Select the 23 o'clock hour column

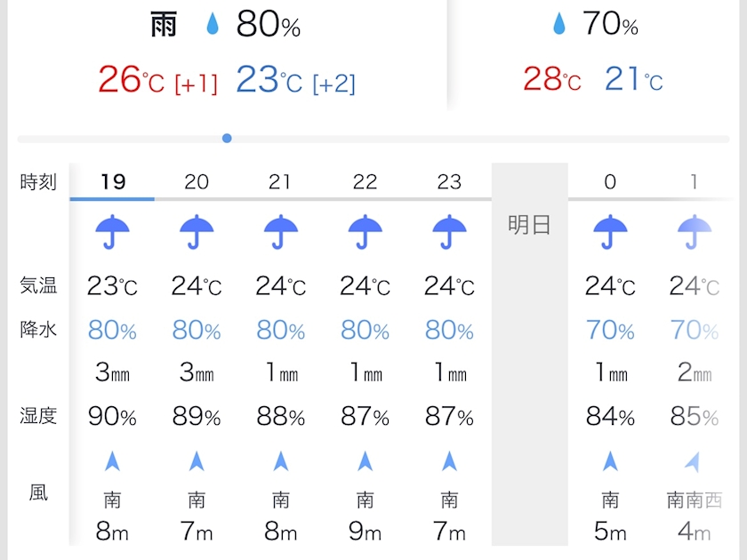click(449, 182)
